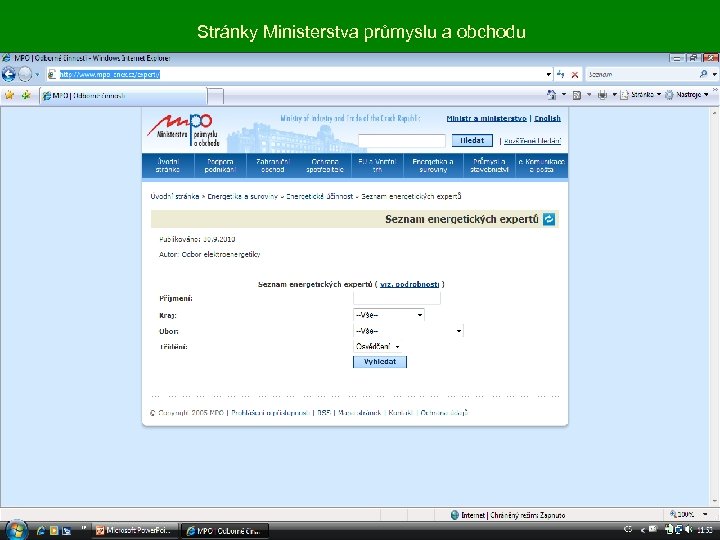Click the Home page icon
Screen dimensions: 720x540
(x=551, y=95)
